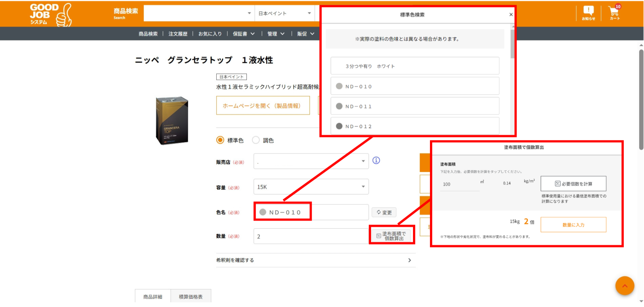Switch to the 積算価格表 tab
This screenshot has width=644, height=307.
coord(190,297)
